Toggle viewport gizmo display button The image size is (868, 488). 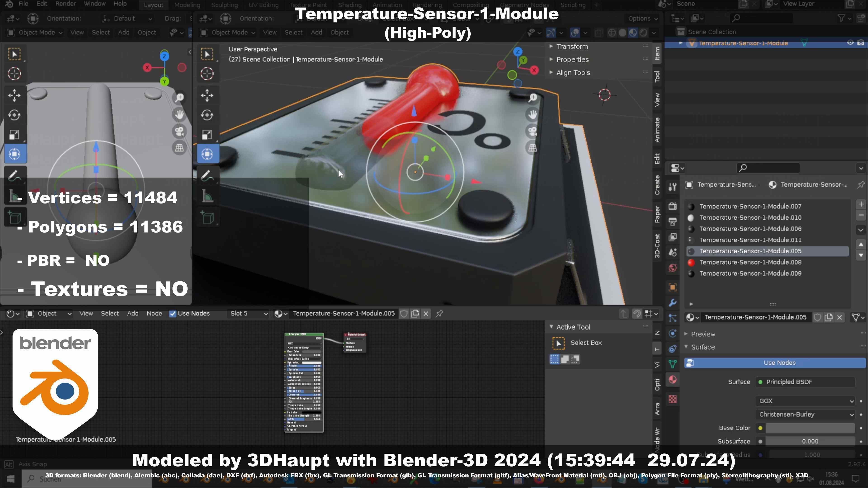[x=551, y=33]
